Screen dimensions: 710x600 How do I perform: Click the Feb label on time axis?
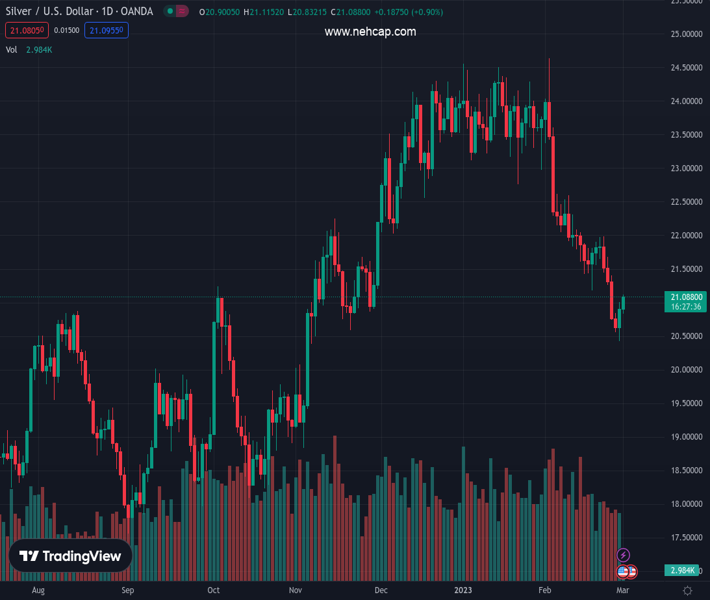click(x=543, y=591)
